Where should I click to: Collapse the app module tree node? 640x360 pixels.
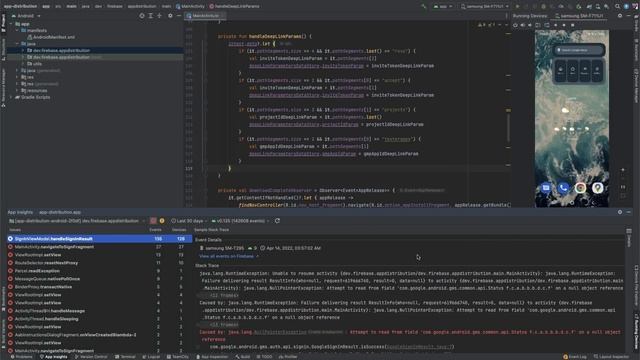pyautogui.click(x=11, y=24)
